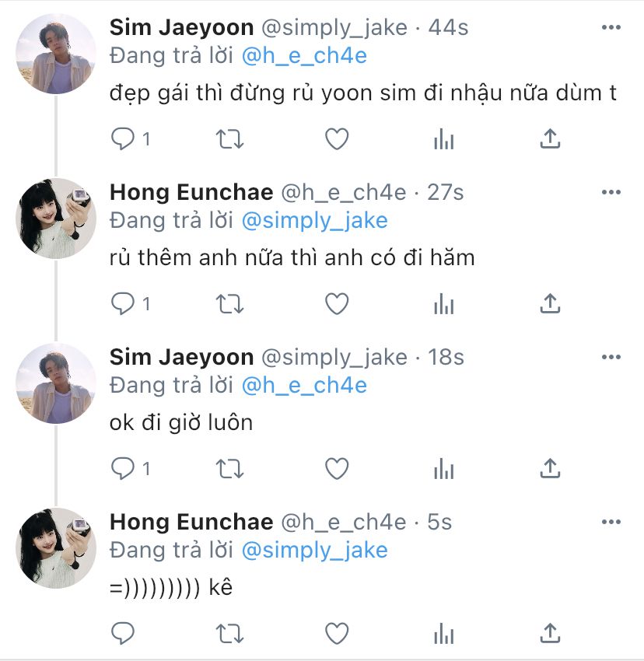Image resolution: width=644 pixels, height=661 pixels.
Task: Retweet the 'đẹp gái thì đừng' tweet
Action: pyautogui.click(x=229, y=139)
